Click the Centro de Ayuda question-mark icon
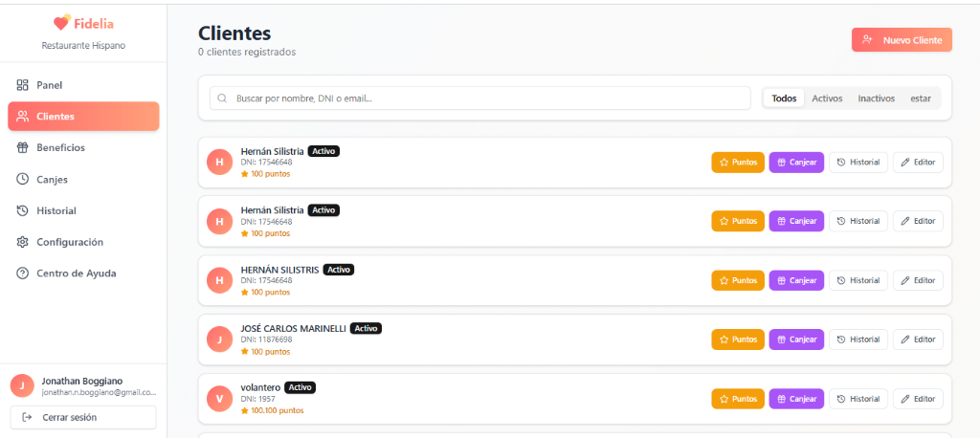The height and width of the screenshot is (438, 980). pyautogui.click(x=23, y=274)
